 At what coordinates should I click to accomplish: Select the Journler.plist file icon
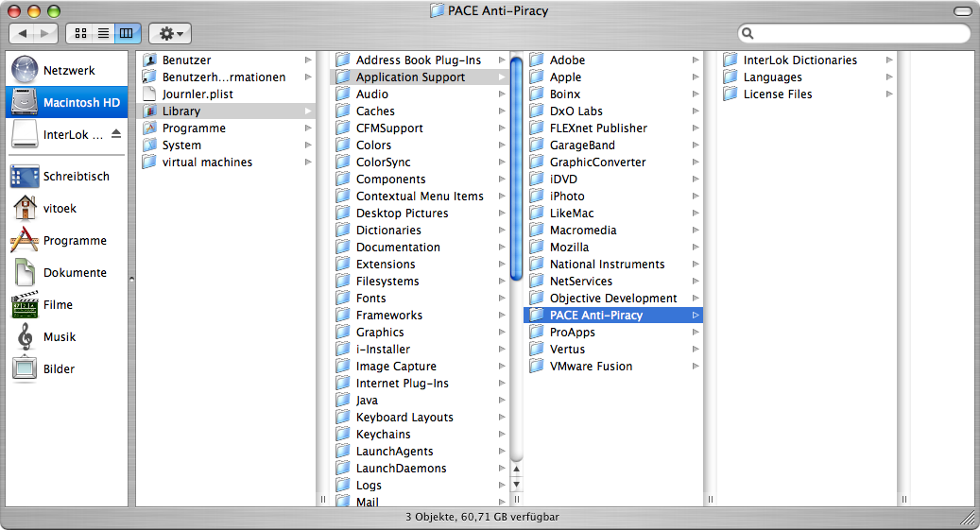pos(149,94)
